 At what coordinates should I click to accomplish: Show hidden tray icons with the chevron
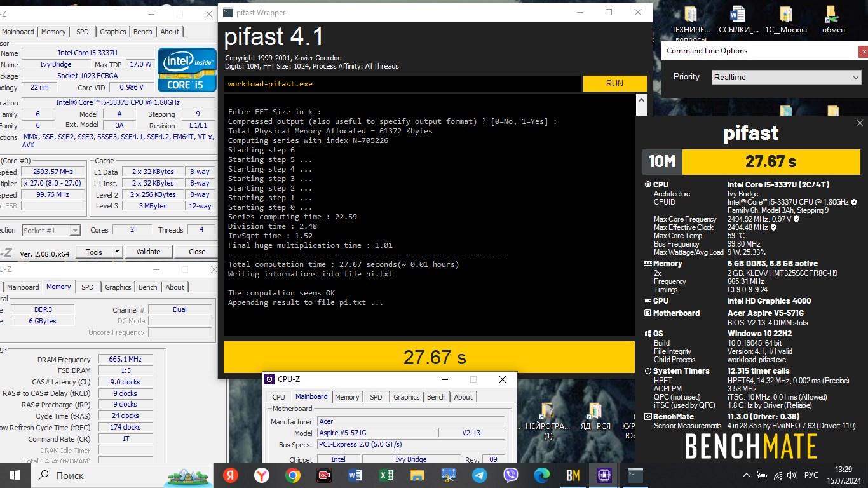click(746, 475)
